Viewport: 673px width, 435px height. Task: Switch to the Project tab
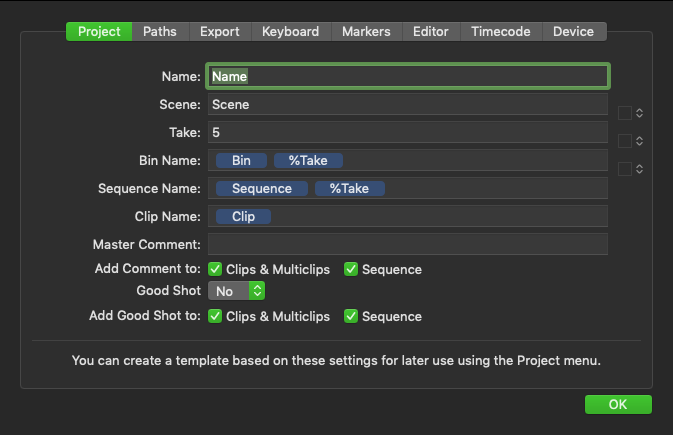pos(99,31)
